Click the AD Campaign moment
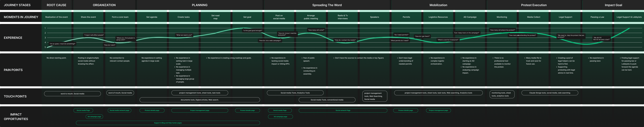 [470, 17]
